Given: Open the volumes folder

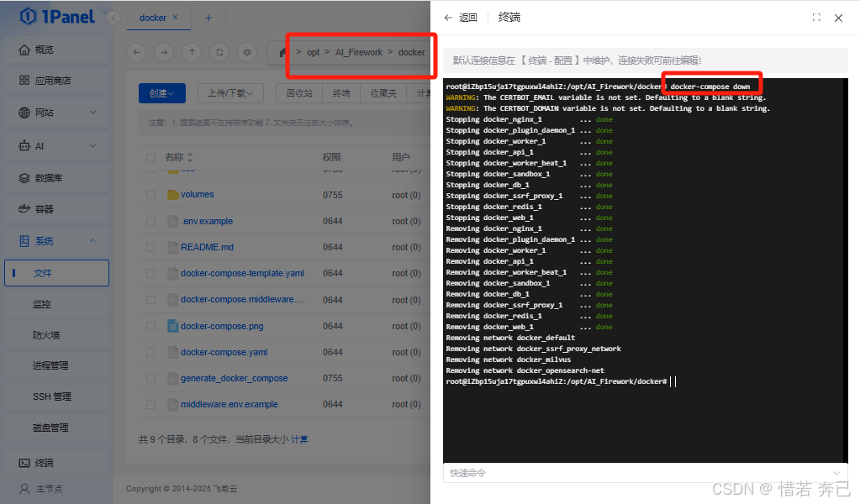Looking at the screenshot, I should click(198, 195).
